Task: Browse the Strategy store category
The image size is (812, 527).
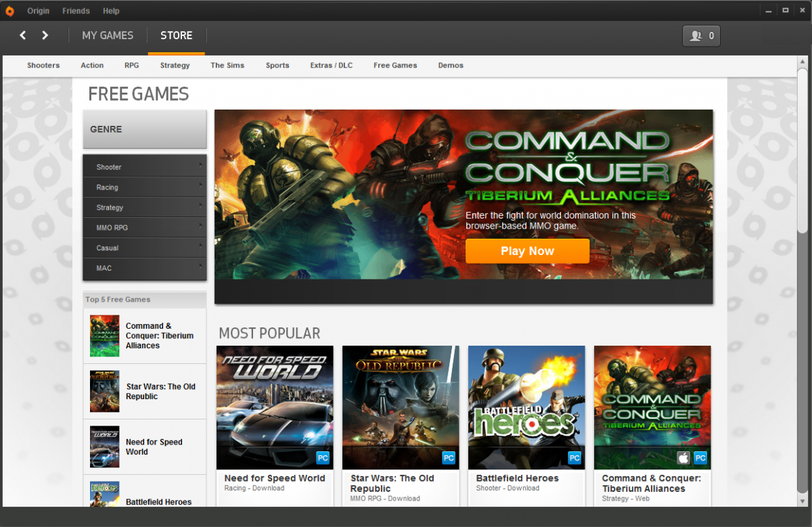Action: click(175, 66)
